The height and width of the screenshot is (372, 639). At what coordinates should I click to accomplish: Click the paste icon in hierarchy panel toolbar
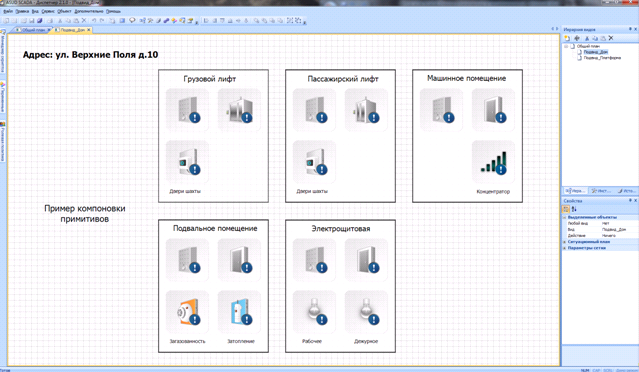click(603, 38)
